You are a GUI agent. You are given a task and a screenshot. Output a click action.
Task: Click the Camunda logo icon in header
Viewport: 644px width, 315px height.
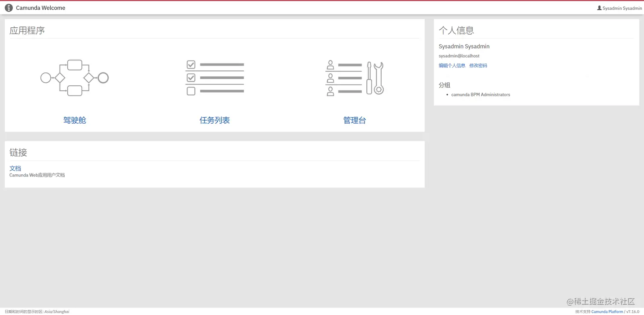point(9,8)
